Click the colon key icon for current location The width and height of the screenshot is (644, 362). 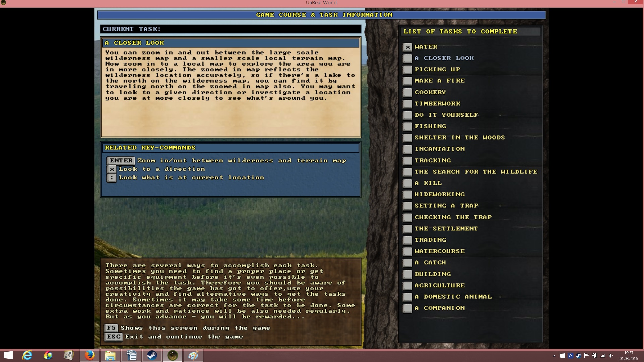click(x=112, y=178)
